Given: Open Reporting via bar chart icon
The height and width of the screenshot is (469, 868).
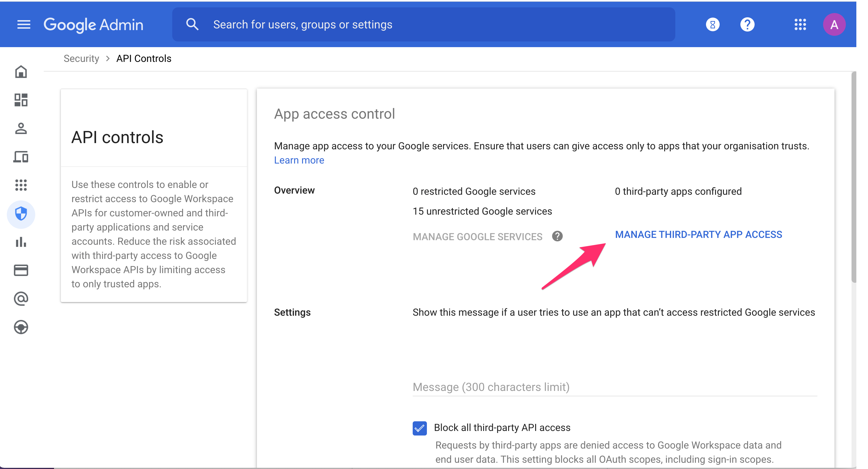Looking at the screenshot, I should (x=21, y=243).
